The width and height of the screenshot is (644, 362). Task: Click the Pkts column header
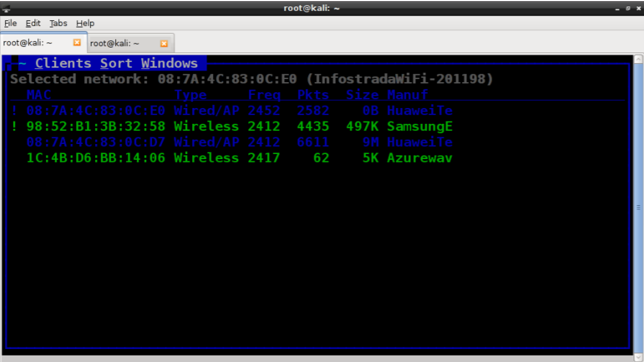313,95
